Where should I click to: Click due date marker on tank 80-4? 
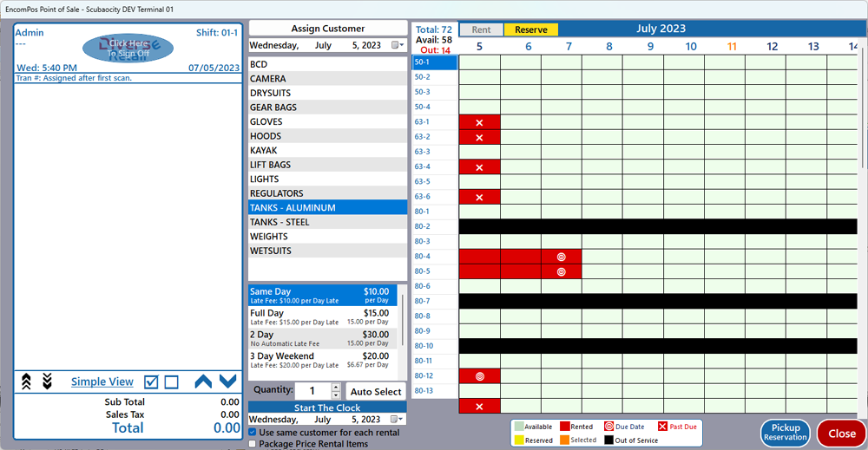[561, 257]
